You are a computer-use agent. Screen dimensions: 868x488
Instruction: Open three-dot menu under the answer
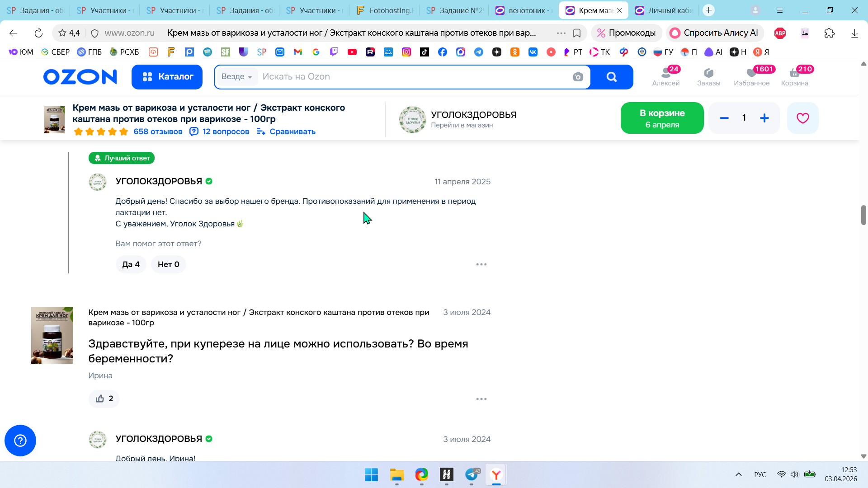(481, 264)
